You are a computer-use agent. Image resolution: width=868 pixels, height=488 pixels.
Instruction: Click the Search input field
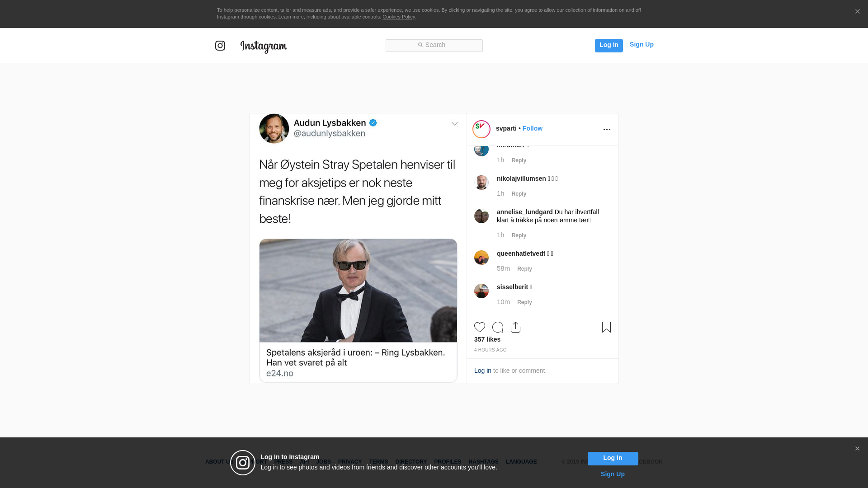click(434, 45)
